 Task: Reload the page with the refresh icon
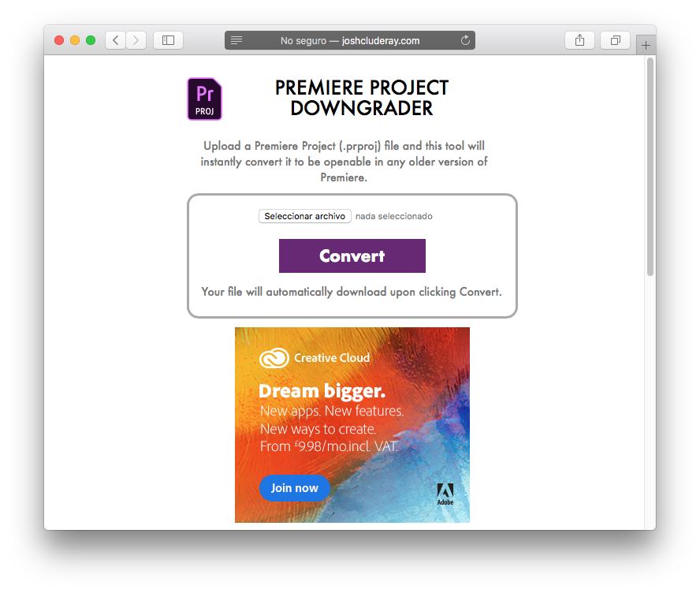click(x=465, y=40)
